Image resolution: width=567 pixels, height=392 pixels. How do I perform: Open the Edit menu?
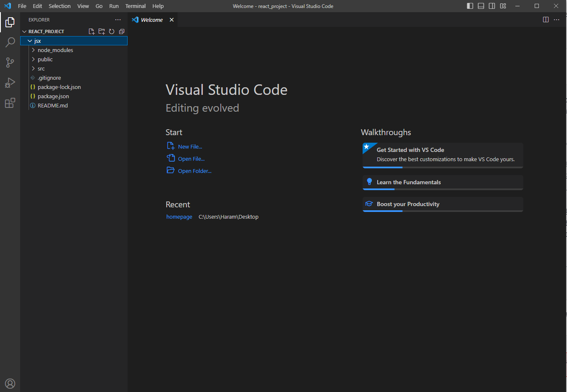point(37,6)
